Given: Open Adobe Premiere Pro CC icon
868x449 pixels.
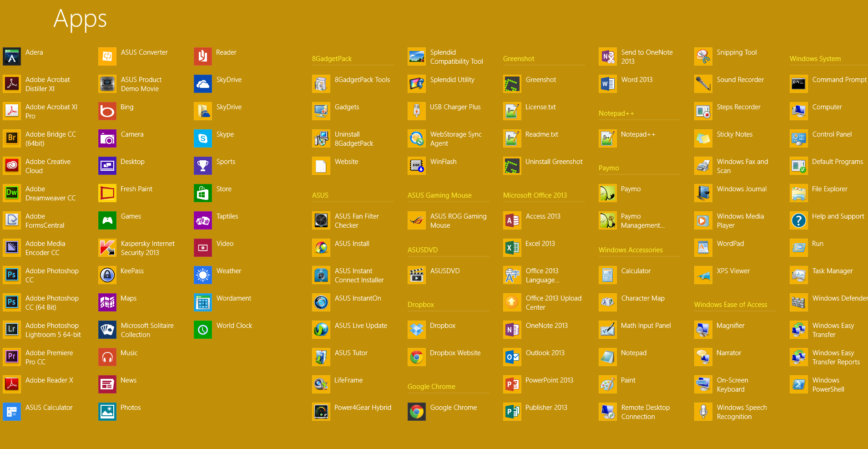Looking at the screenshot, I should click(12, 357).
